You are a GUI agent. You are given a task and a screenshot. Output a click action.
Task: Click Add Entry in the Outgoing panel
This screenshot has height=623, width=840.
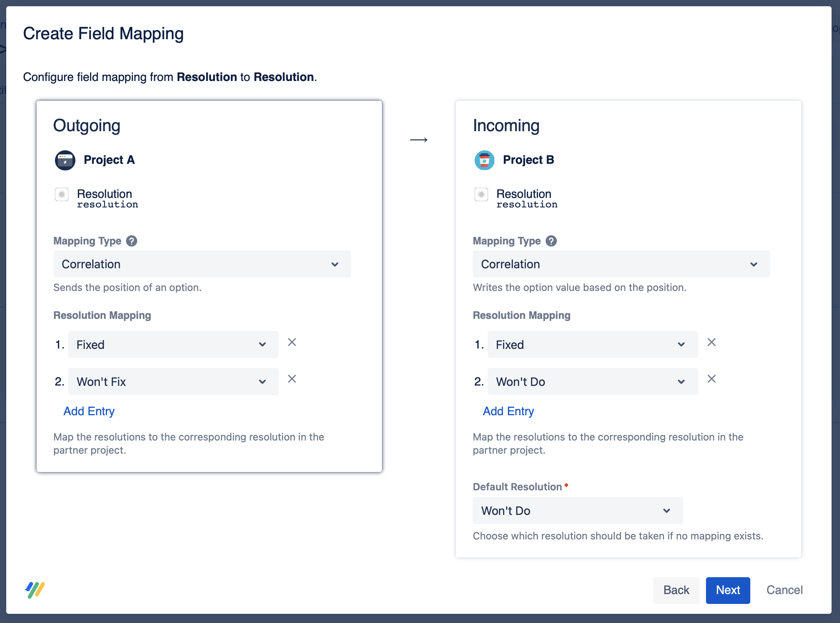click(x=89, y=411)
